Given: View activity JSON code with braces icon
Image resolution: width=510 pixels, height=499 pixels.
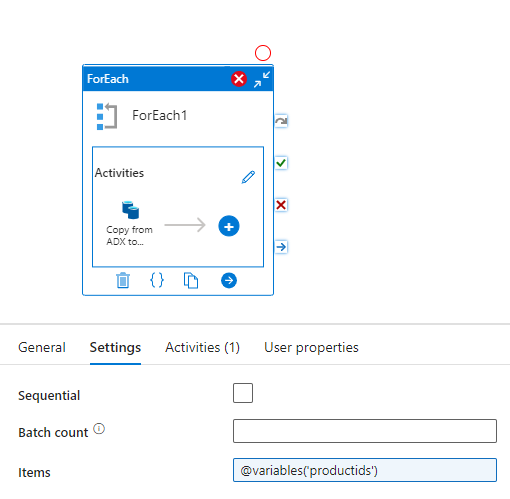Looking at the screenshot, I should (157, 280).
